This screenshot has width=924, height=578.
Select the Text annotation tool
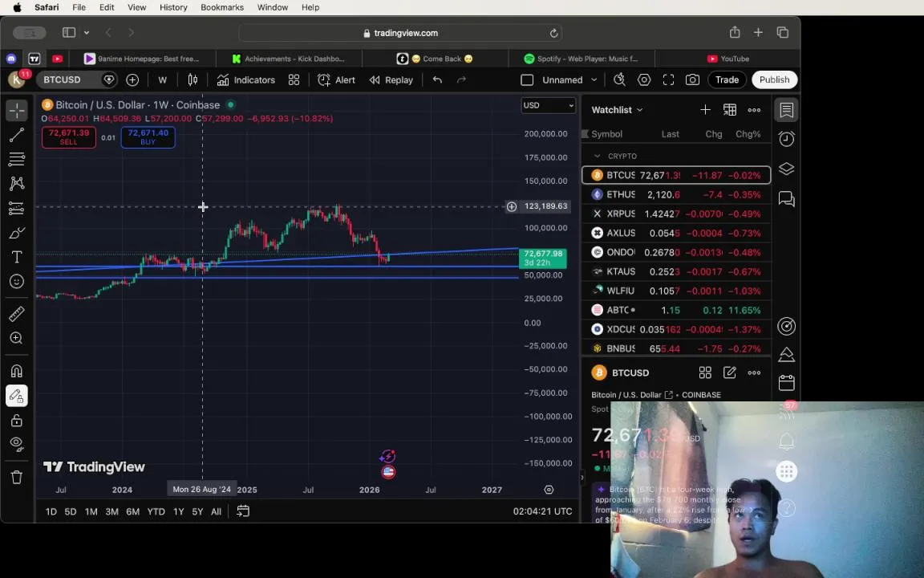17,257
